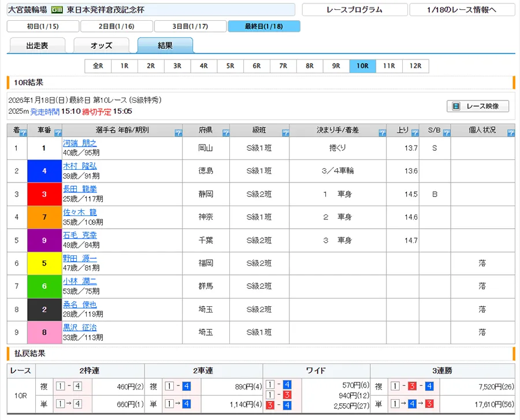Click help icon in 着 column header

pos(23,133)
